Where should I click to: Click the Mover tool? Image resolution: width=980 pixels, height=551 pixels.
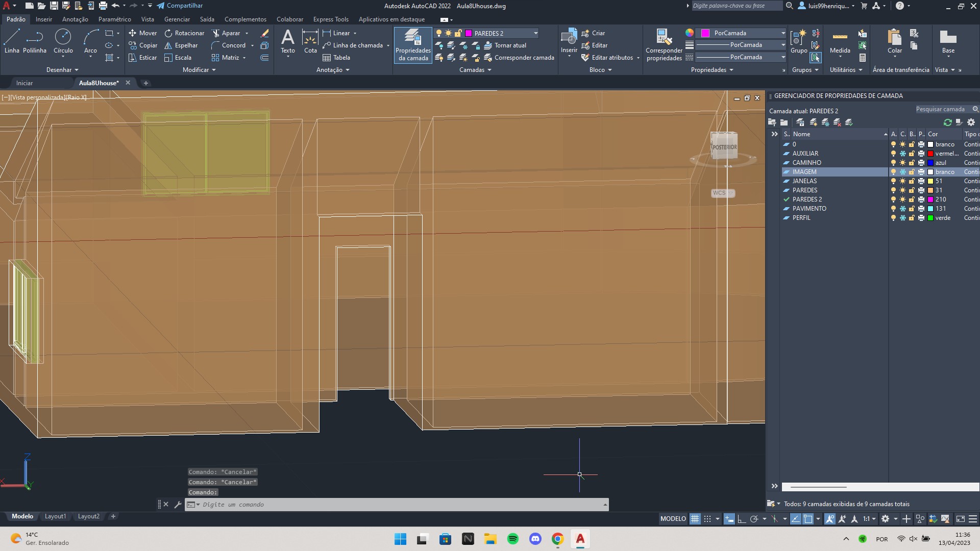point(142,33)
